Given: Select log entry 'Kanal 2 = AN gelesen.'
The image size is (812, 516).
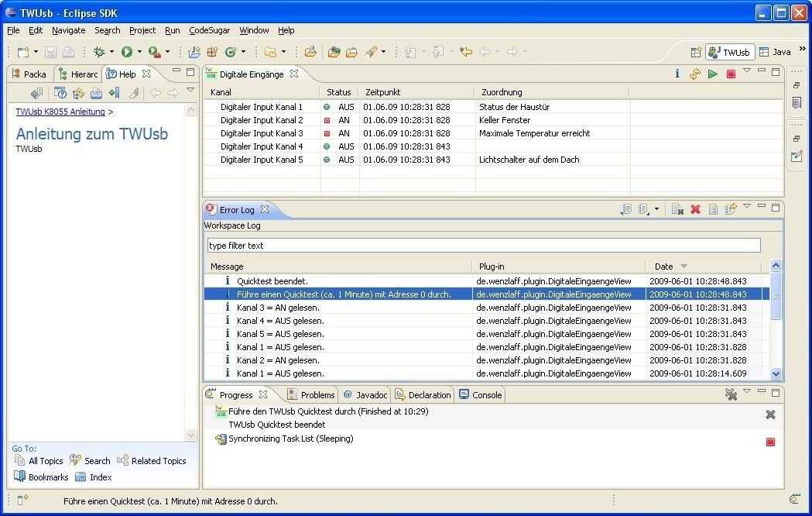Looking at the screenshot, I should pyautogui.click(x=487, y=360).
